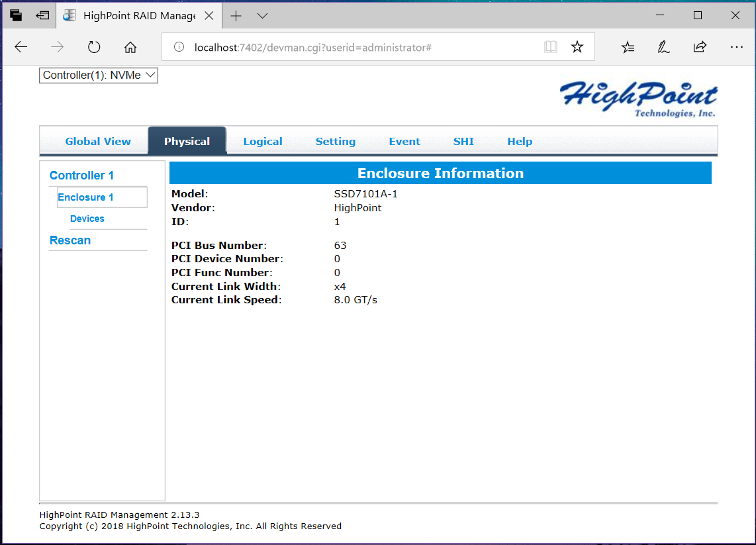
Task: Click the PCI Bus Number value 63
Action: [x=340, y=246]
